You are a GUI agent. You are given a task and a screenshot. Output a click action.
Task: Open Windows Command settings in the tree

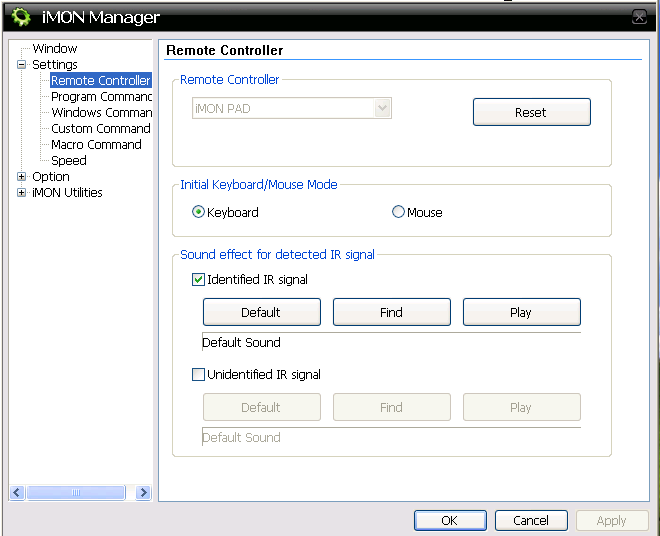coord(101,112)
